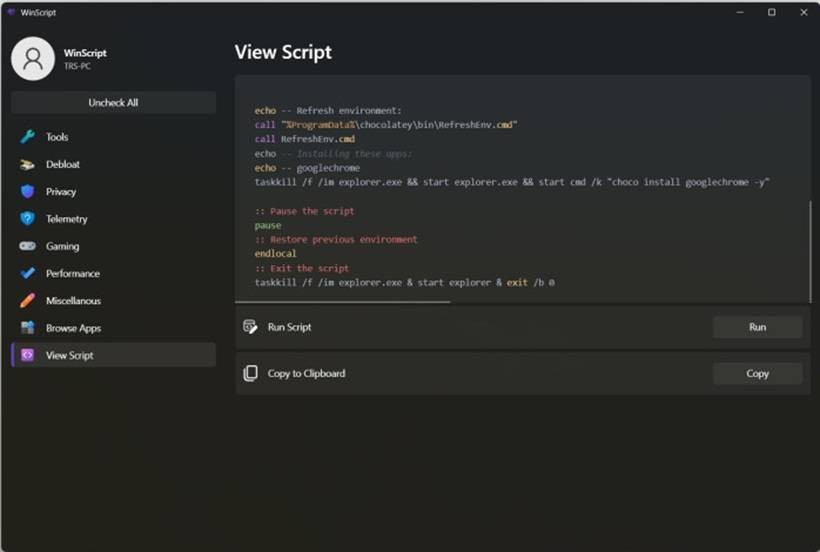The image size is (820, 552).
Task: Click the 'endlocal' line in script
Action: coord(276,254)
